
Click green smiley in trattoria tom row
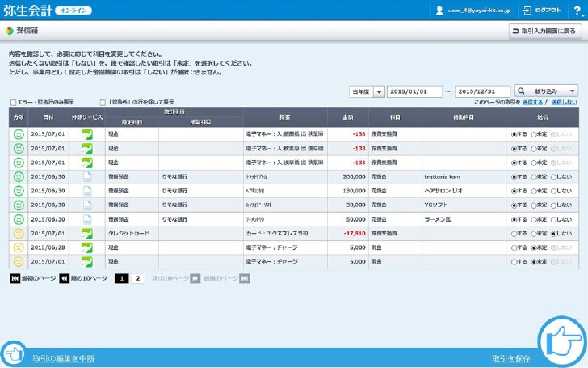pyautogui.click(x=19, y=176)
